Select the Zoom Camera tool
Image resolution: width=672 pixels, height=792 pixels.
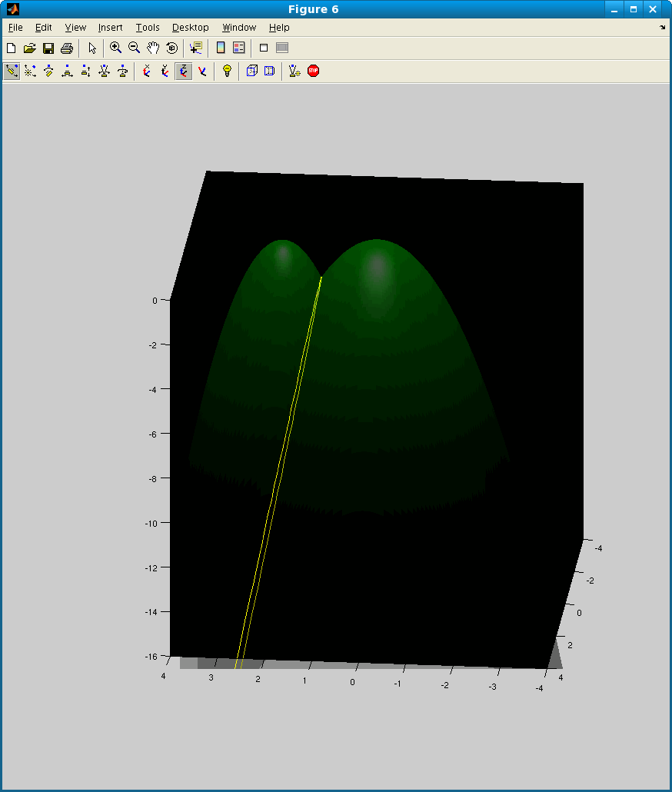pyautogui.click(x=104, y=72)
